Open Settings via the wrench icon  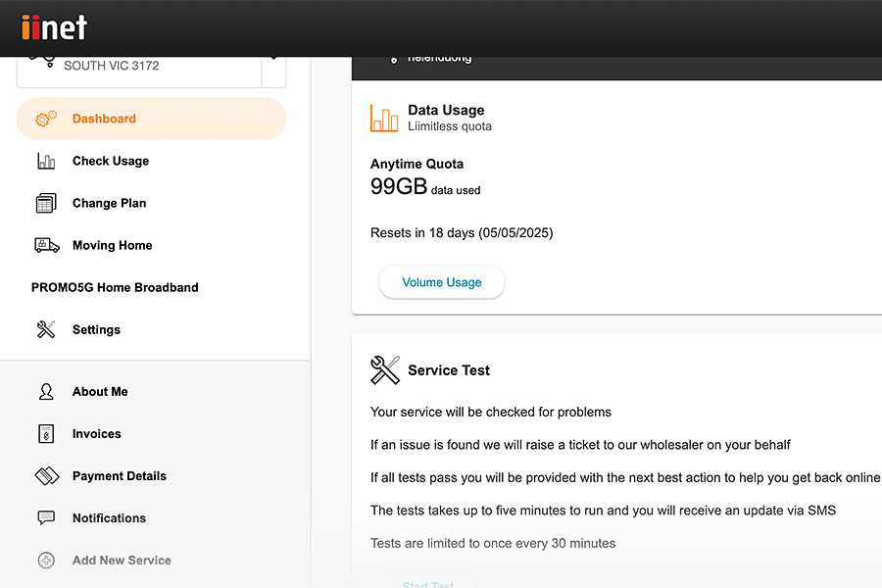coord(46,329)
